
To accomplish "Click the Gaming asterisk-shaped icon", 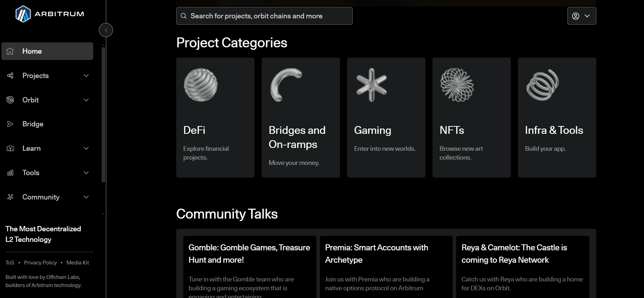I will [371, 85].
